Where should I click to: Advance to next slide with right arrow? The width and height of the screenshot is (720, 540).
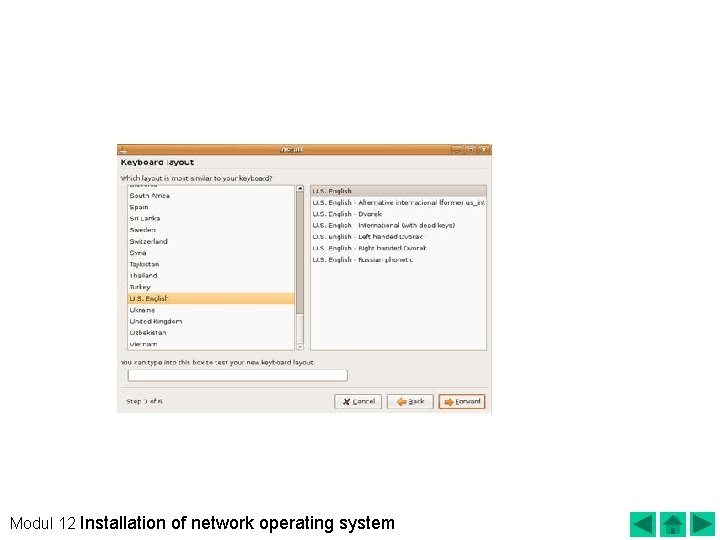tap(703, 524)
